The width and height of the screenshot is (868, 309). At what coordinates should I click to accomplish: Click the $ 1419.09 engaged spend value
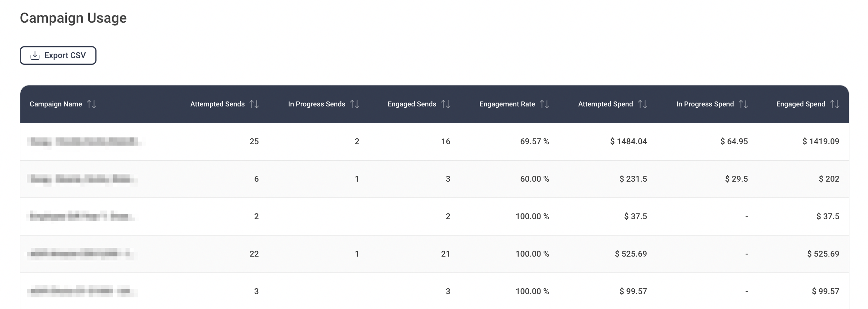pos(821,142)
